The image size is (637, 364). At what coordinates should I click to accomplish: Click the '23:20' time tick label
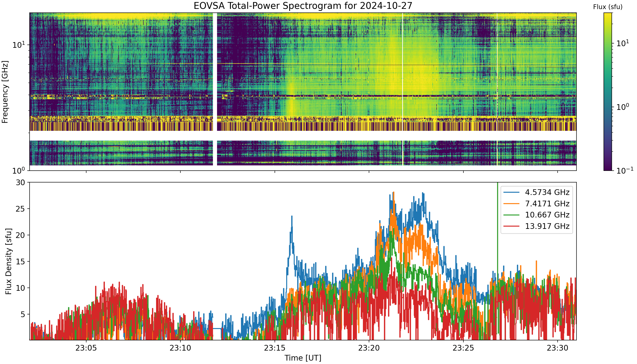click(369, 348)
